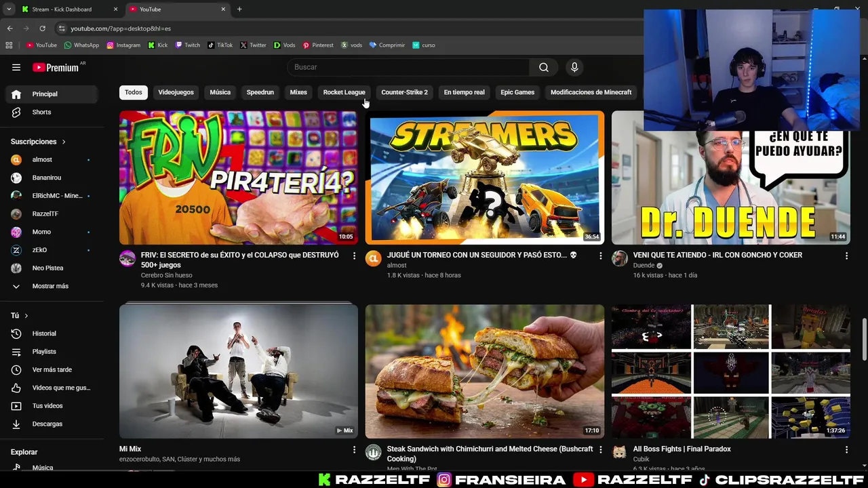Open Descargas in the sidebar

click(52, 424)
